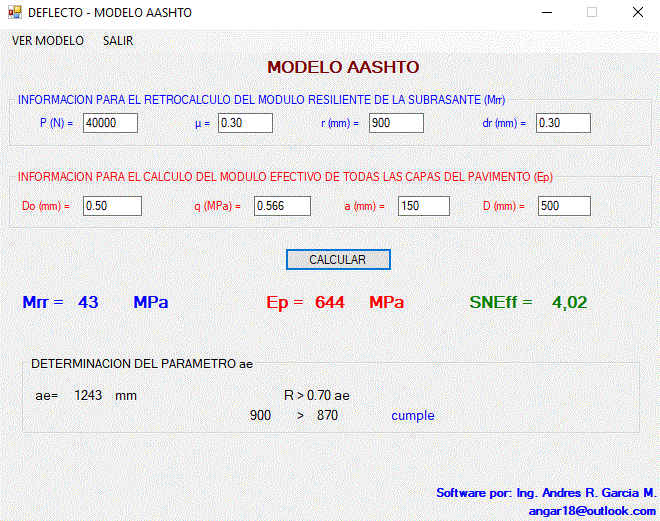Click the 'Ep =' result label
This screenshot has height=521, width=660.
coord(285,303)
